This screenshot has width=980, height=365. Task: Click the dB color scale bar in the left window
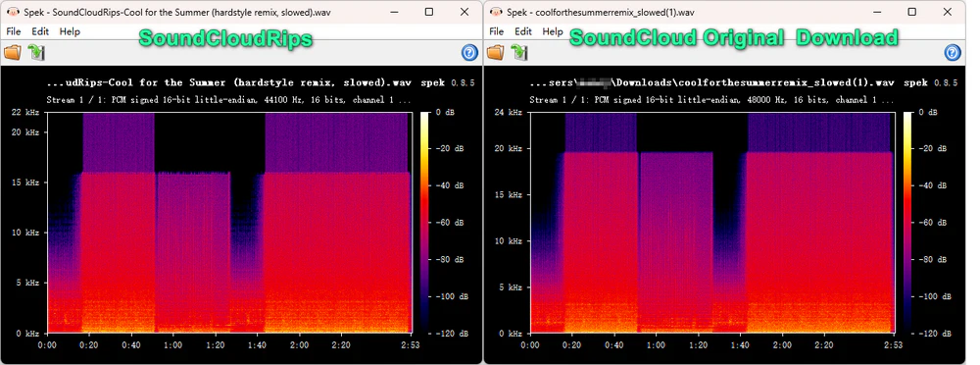point(425,223)
